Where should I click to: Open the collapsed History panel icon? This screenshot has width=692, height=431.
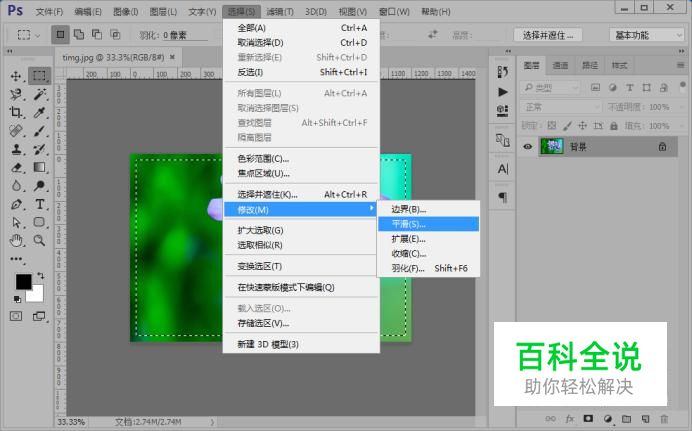tap(502, 71)
